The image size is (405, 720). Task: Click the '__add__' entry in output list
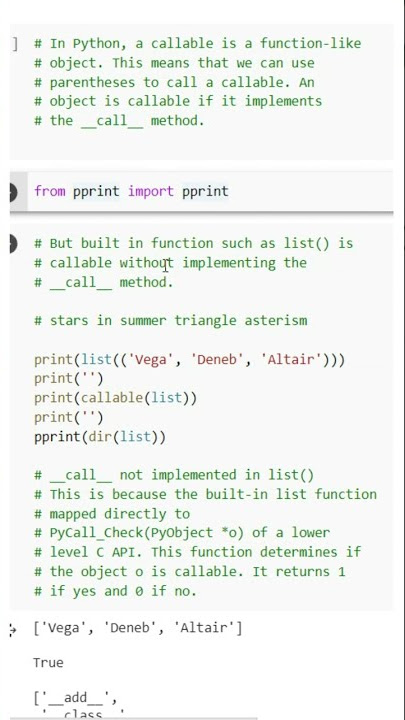(76, 698)
